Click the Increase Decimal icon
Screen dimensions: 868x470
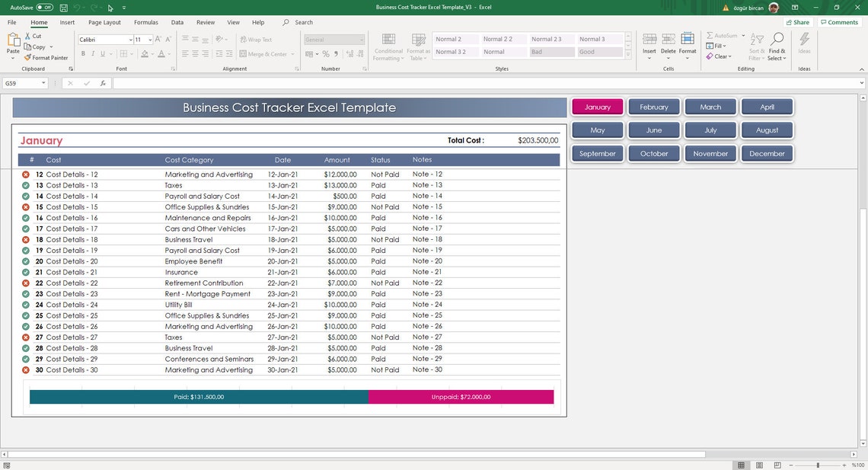tap(350, 54)
